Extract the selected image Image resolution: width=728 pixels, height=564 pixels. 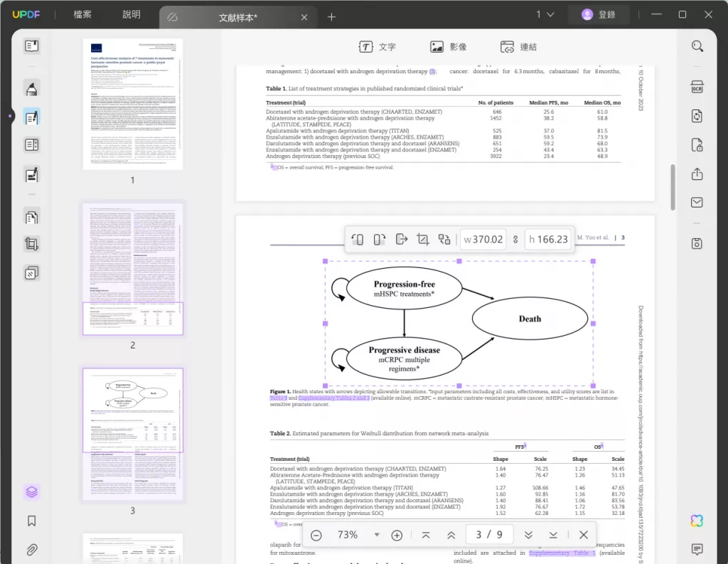click(x=401, y=239)
